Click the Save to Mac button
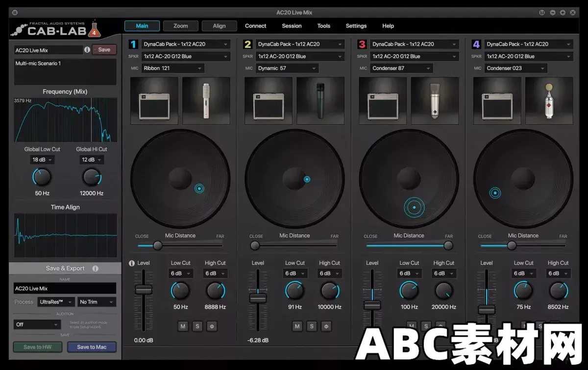The width and height of the screenshot is (588, 370). click(x=92, y=347)
